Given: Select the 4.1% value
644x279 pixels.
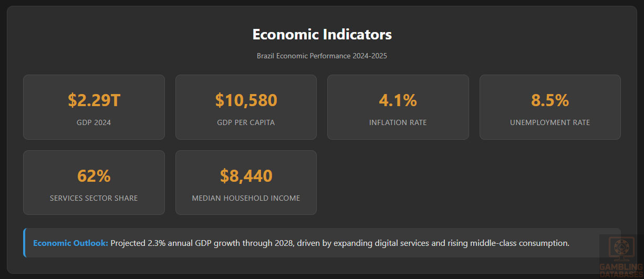Looking at the screenshot, I should [398, 100].
